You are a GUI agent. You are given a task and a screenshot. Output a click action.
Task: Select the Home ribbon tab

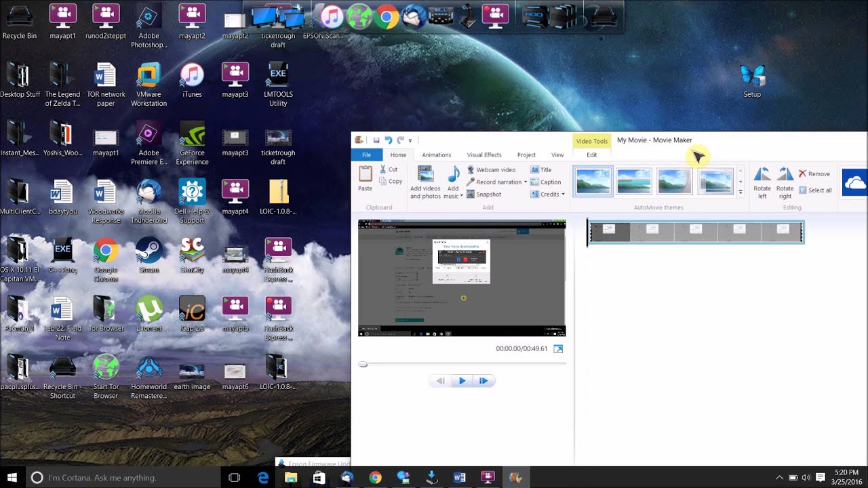point(398,155)
